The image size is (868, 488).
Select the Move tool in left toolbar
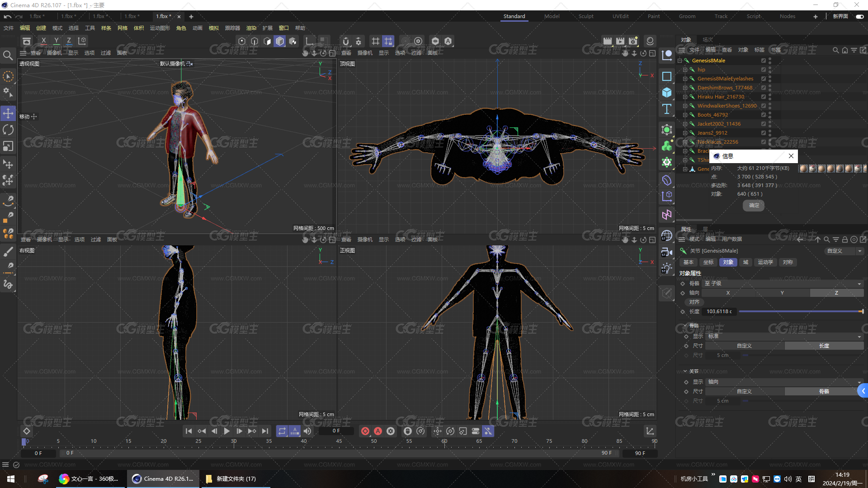[8, 113]
